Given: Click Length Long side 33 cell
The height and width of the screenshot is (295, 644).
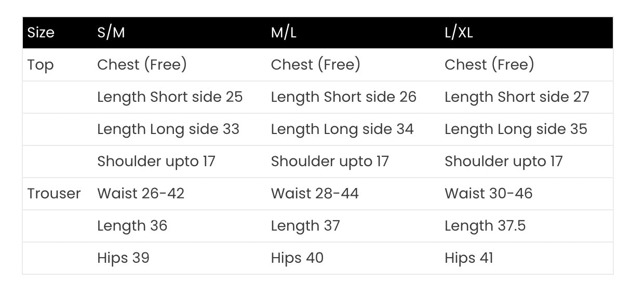Looking at the screenshot, I should click(x=168, y=129).
